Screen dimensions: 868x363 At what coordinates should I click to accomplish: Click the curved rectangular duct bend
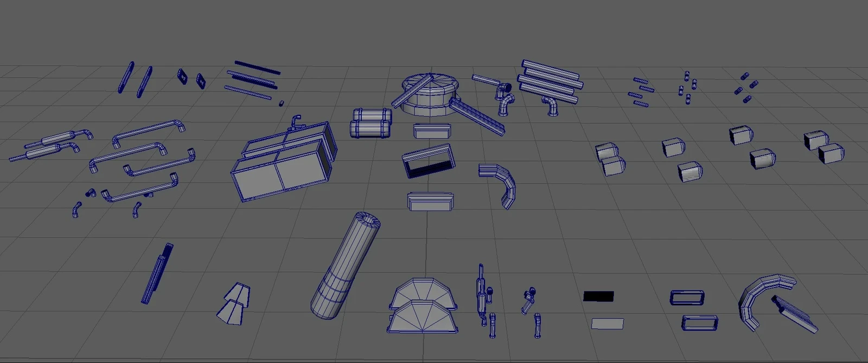coord(499,185)
